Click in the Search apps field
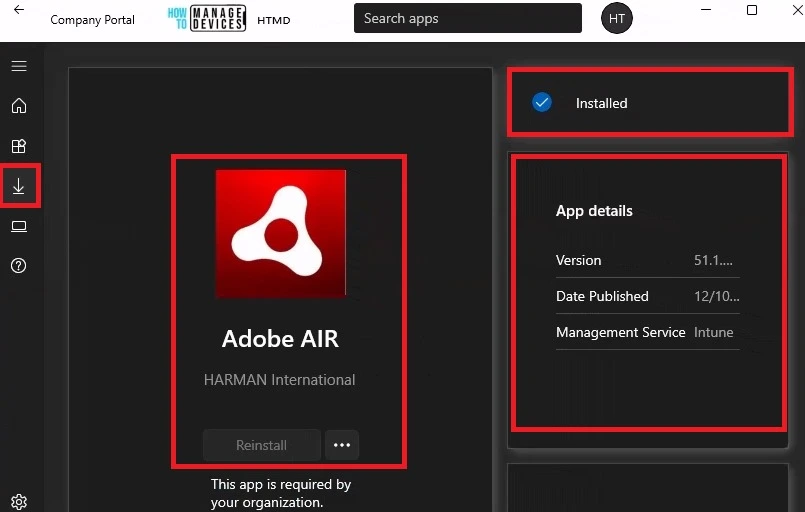The image size is (805, 512). [468, 18]
